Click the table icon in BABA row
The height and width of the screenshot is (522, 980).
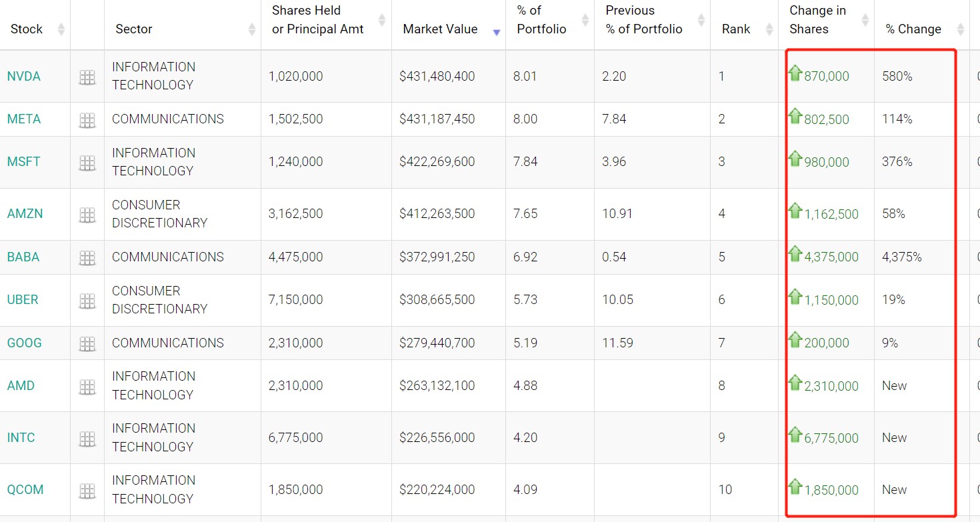87,258
